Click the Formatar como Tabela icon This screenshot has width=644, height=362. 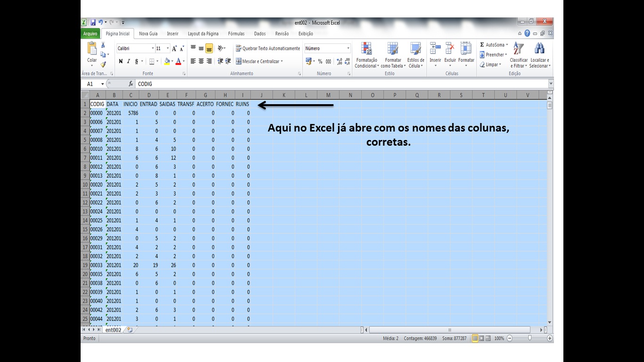coord(393,49)
